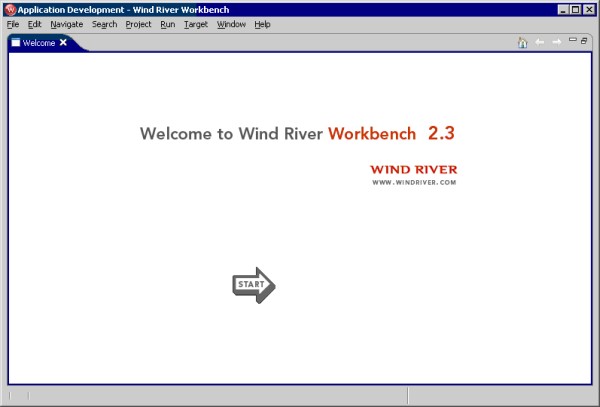Close the Welcome tab

point(64,43)
